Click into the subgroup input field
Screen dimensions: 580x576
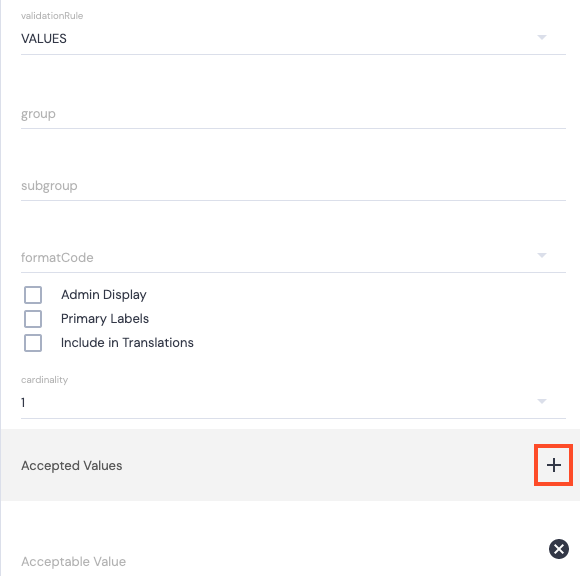pos(293,186)
